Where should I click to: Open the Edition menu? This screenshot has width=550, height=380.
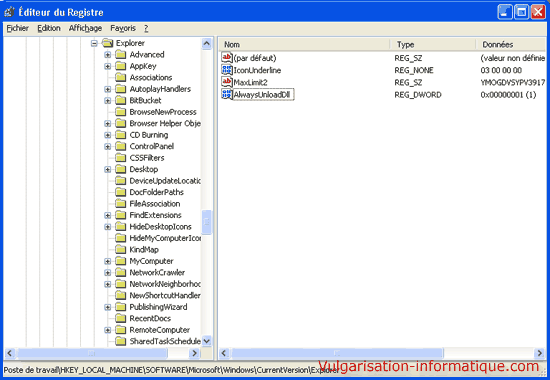49,28
